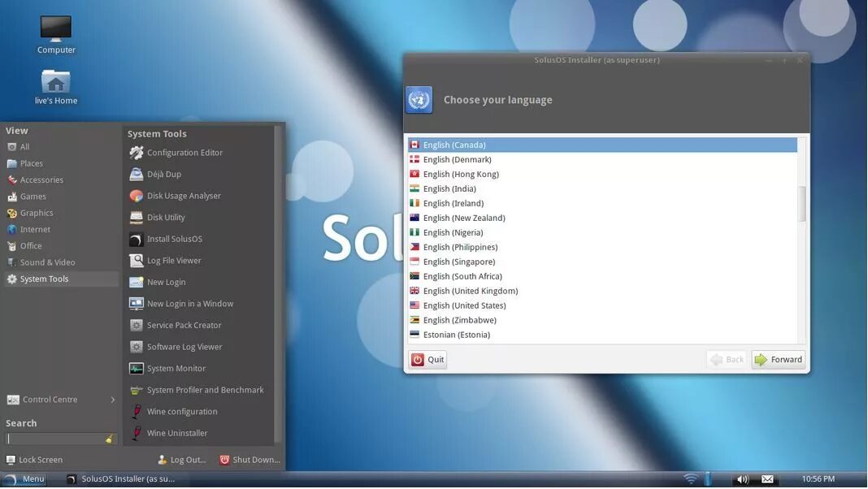Image resolution: width=868 pixels, height=489 pixels.
Task: Click the language list scrollbar thumb
Action: 801,204
